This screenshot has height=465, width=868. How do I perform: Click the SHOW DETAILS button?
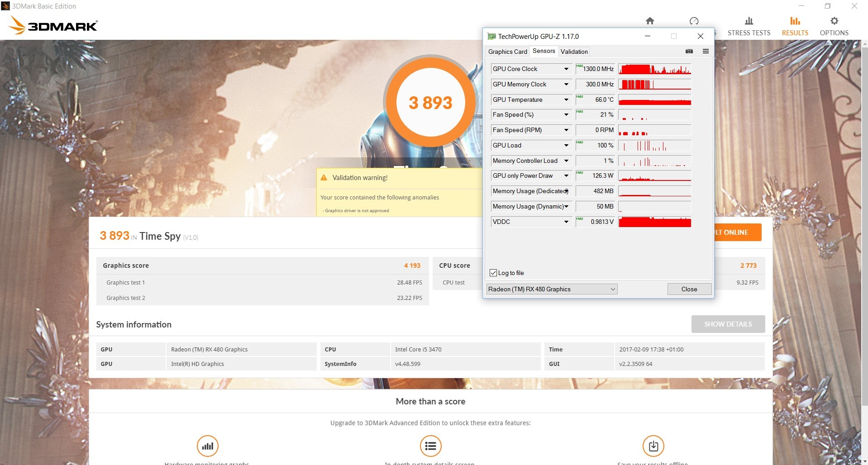728,324
